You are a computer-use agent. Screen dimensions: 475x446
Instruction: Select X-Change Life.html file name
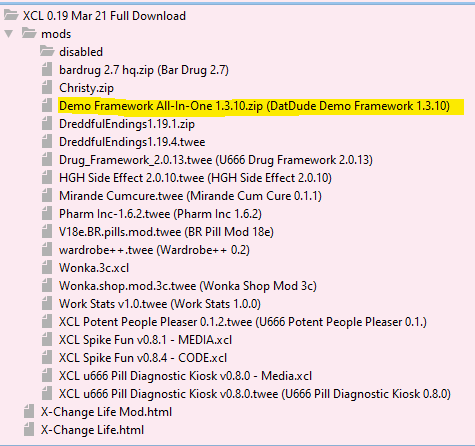pyautogui.click(x=92, y=430)
